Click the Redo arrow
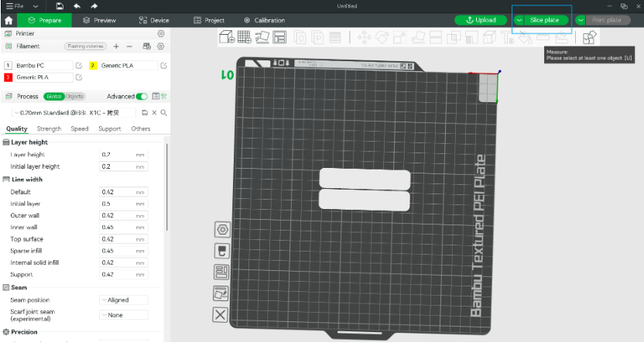644x346 pixels. [x=94, y=5]
